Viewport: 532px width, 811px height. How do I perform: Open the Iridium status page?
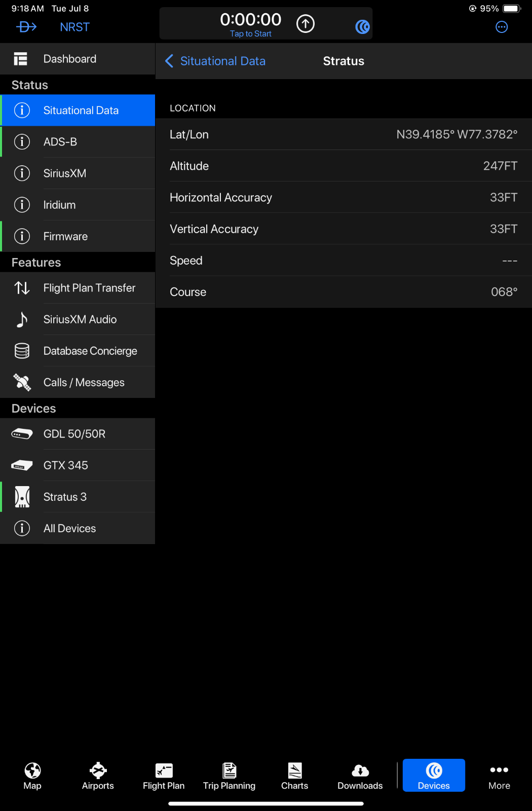[78, 205]
